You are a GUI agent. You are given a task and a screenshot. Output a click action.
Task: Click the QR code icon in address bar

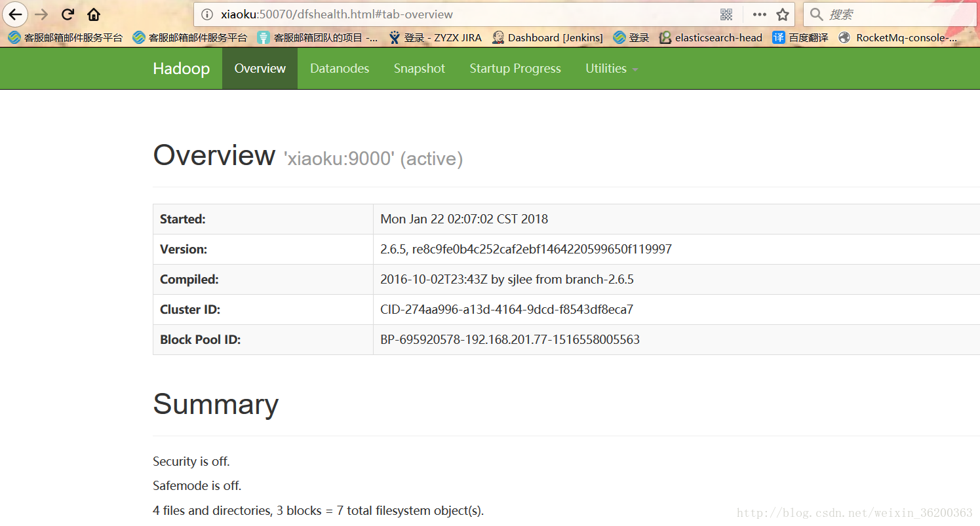[726, 14]
